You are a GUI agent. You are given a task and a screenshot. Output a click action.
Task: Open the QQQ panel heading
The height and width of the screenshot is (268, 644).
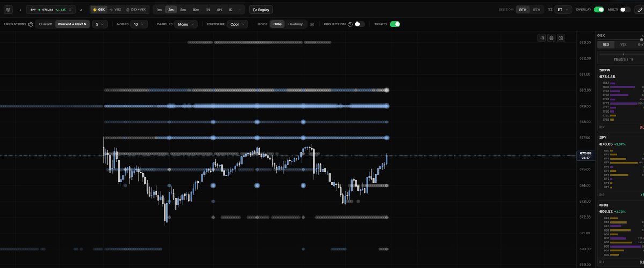click(x=604, y=205)
